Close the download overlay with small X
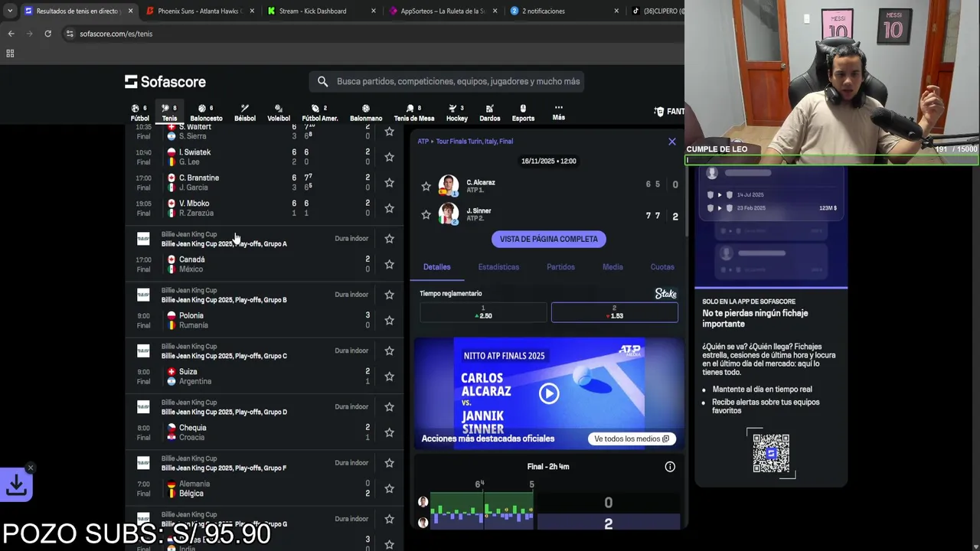The width and height of the screenshot is (980, 551). coord(31,468)
